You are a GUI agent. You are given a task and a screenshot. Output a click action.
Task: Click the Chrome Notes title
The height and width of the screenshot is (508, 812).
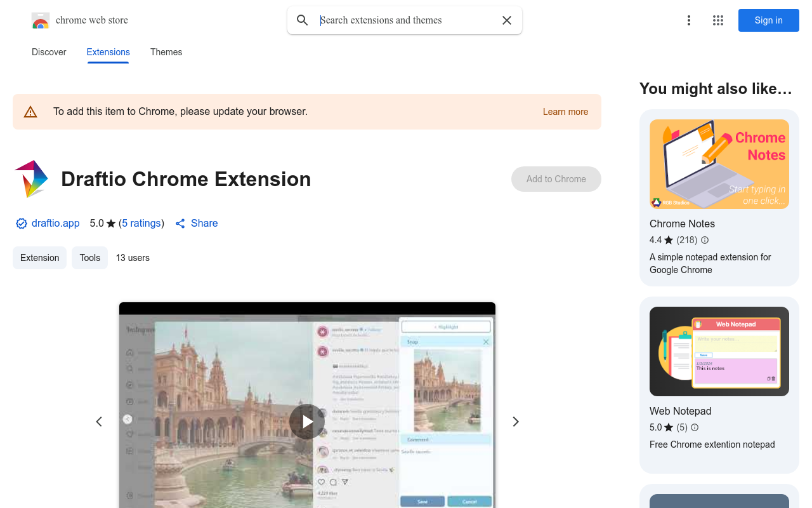pos(682,224)
